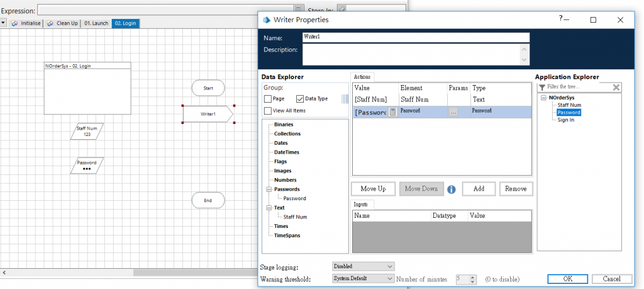Click the help question mark in title bar
This screenshot has height=289, width=644.
560,18
